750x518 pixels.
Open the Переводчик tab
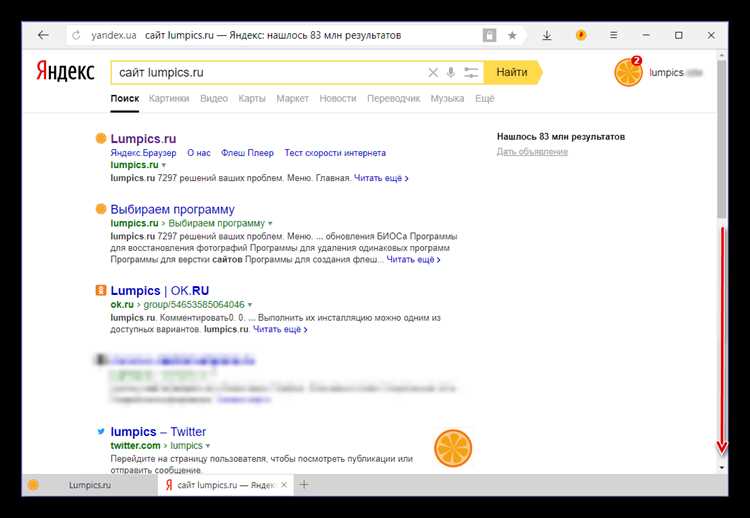pyautogui.click(x=394, y=99)
